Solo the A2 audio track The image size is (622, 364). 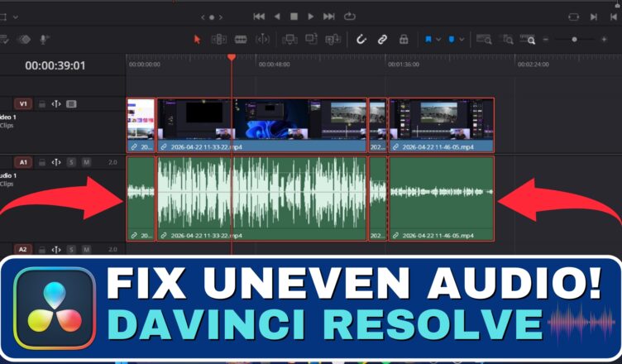(71, 249)
